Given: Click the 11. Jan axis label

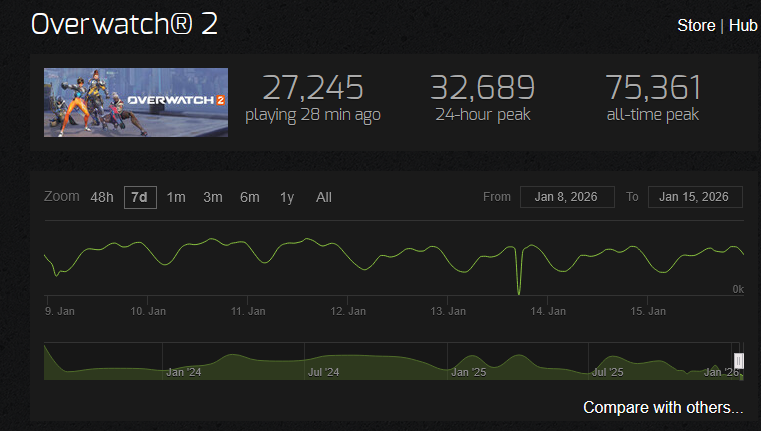Looking at the screenshot, I should pos(248,311).
